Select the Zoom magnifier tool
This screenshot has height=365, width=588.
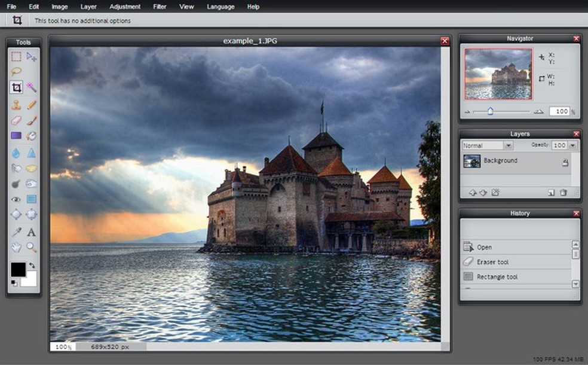(32, 247)
